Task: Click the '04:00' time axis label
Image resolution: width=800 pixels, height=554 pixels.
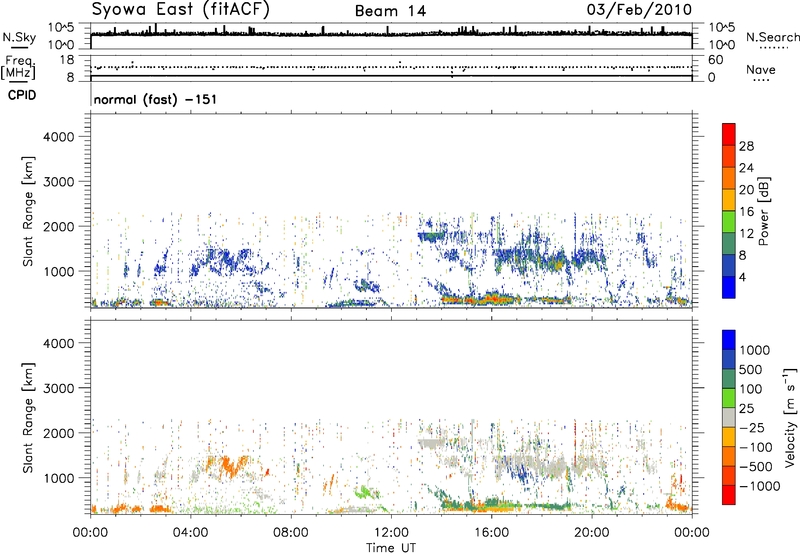Action: point(190,532)
